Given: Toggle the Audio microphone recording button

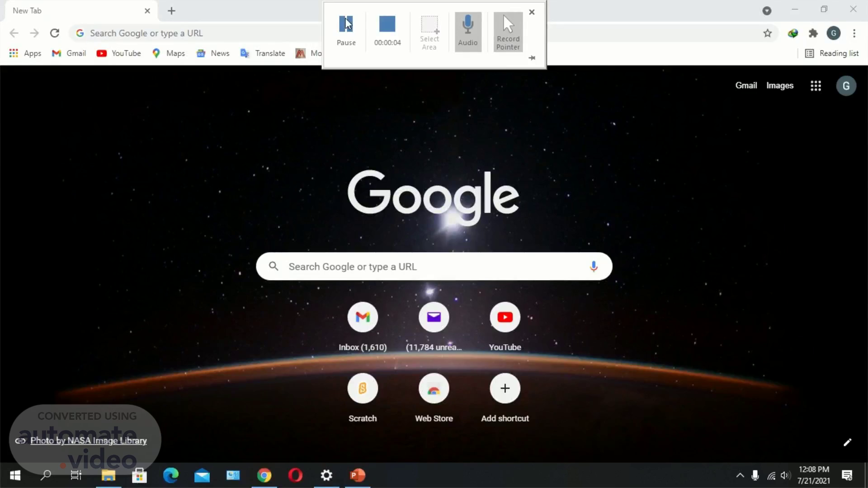Looking at the screenshot, I should tap(468, 31).
